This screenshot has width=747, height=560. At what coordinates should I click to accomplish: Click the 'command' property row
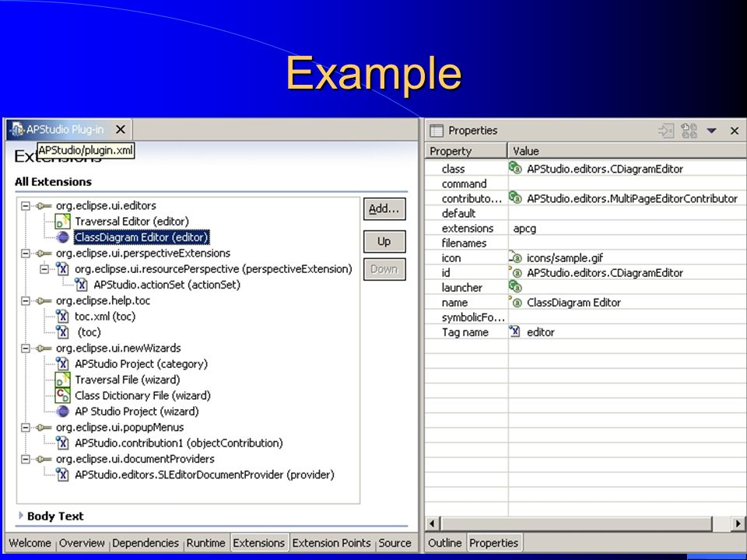coord(585,184)
